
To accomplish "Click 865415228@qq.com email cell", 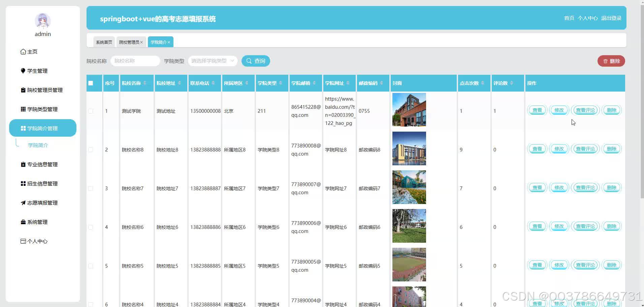I will (306, 111).
